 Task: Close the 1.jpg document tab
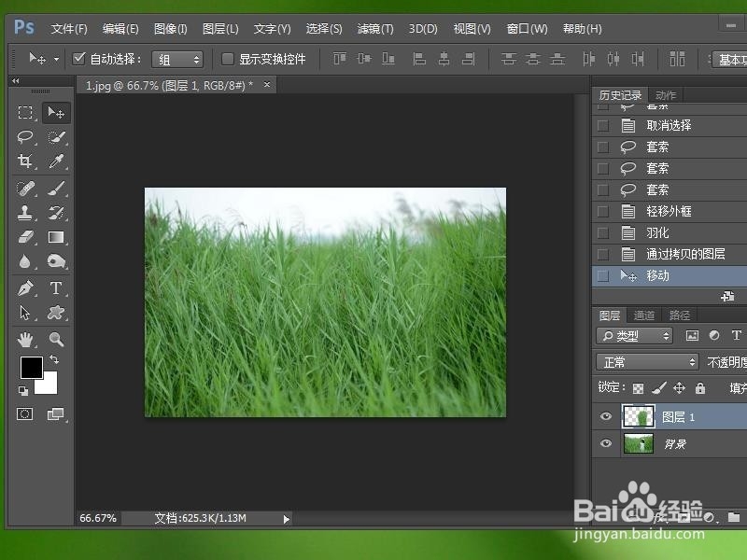click(x=267, y=84)
